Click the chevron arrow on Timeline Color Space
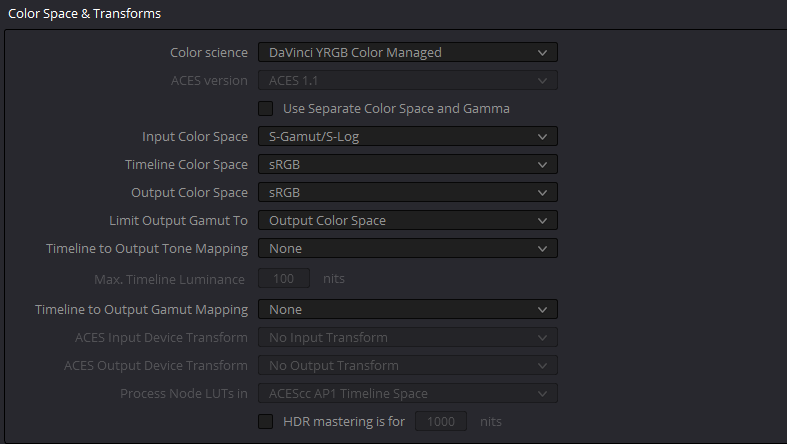The width and height of the screenshot is (787, 444). 542,165
